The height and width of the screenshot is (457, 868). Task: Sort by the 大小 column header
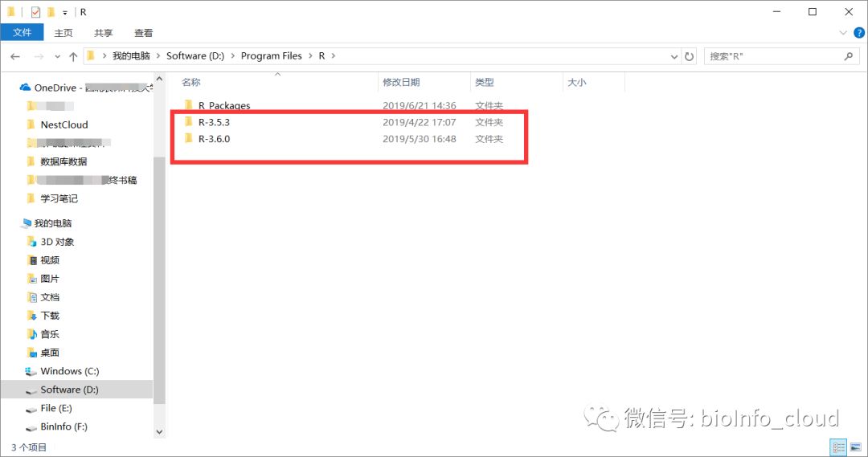tap(577, 82)
